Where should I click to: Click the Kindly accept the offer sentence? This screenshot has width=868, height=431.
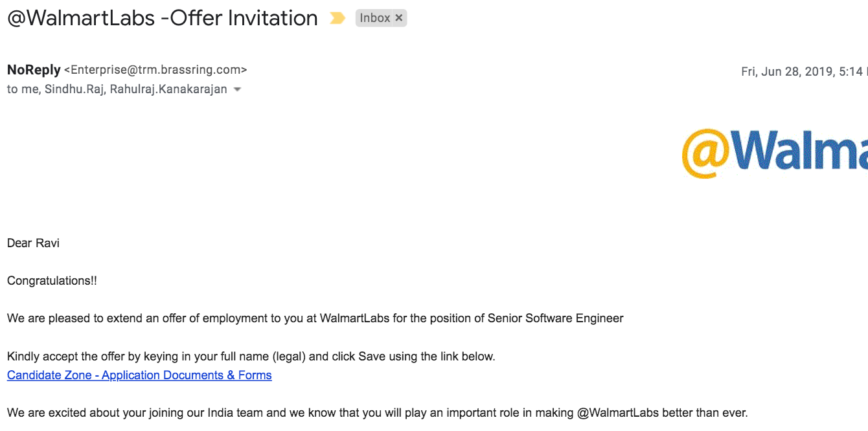(251, 357)
